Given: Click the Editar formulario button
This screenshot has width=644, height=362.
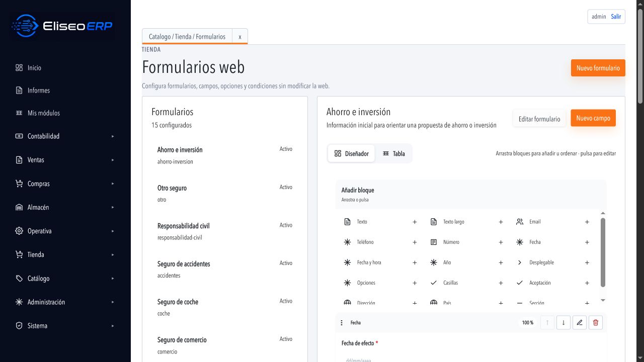Looking at the screenshot, I should click(x=539, y=119).
